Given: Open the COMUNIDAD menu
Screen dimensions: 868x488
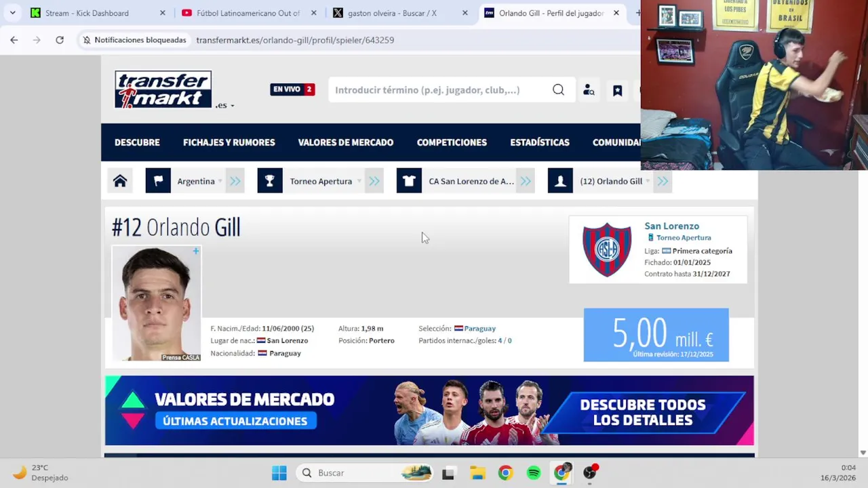Looking at the screenshot, I should (x=616, y=142).
